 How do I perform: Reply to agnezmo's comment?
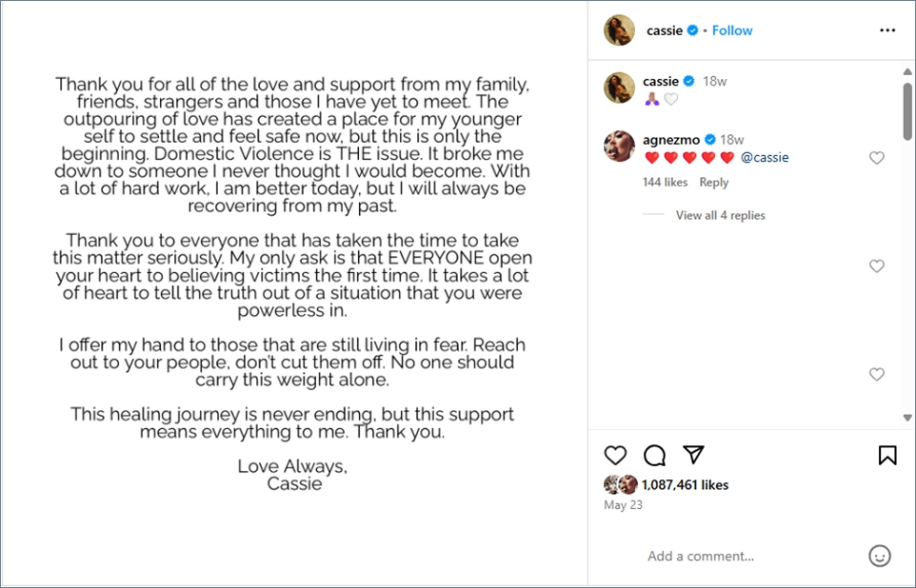pyautogui.click(x=713, y=182)
